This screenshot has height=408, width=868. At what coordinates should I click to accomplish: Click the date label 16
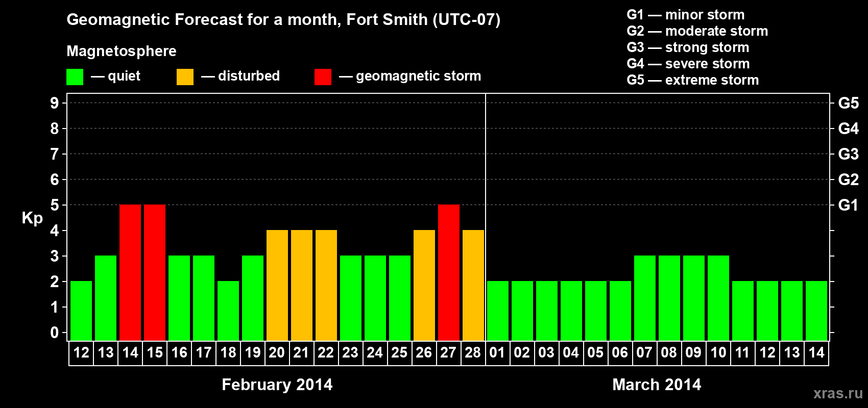point(179,352)
